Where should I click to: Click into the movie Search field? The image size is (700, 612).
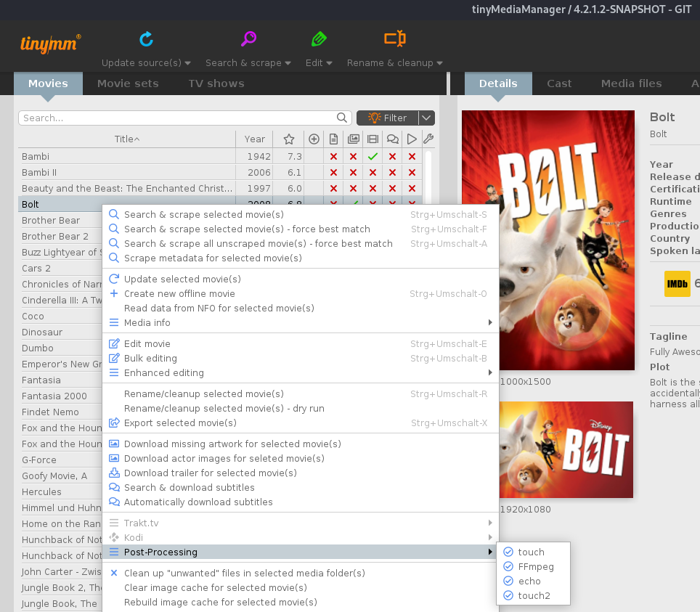[x=178, y=118]
